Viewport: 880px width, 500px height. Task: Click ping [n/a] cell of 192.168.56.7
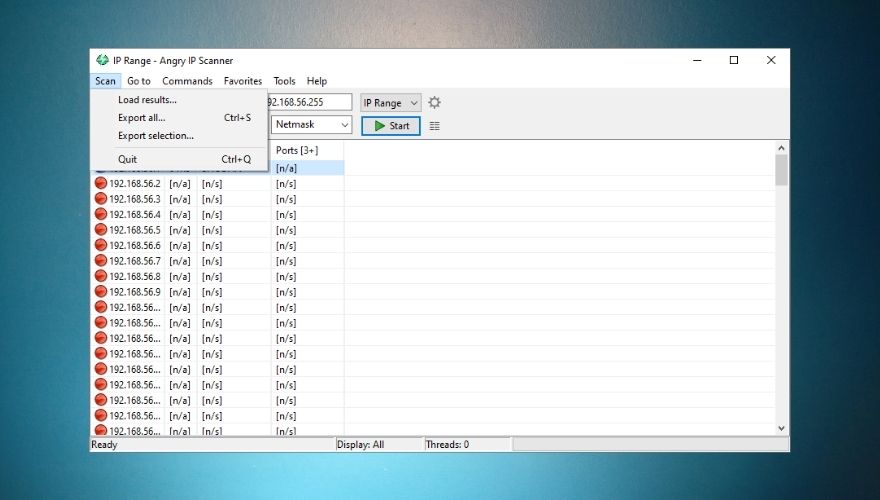click(x=180, y=261)
